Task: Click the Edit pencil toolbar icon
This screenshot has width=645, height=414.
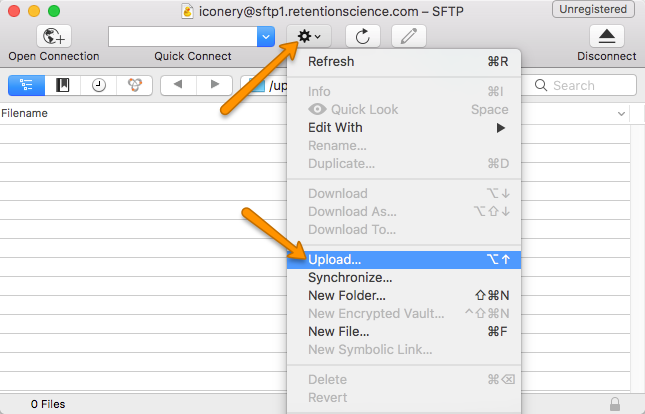Action: pos(409,36)
